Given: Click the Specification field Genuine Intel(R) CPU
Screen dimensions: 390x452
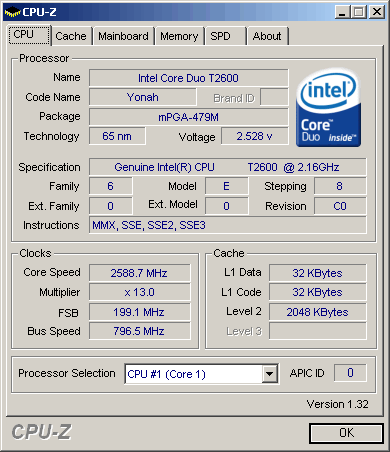Looking at the screenshot, I should click(227, 167).
